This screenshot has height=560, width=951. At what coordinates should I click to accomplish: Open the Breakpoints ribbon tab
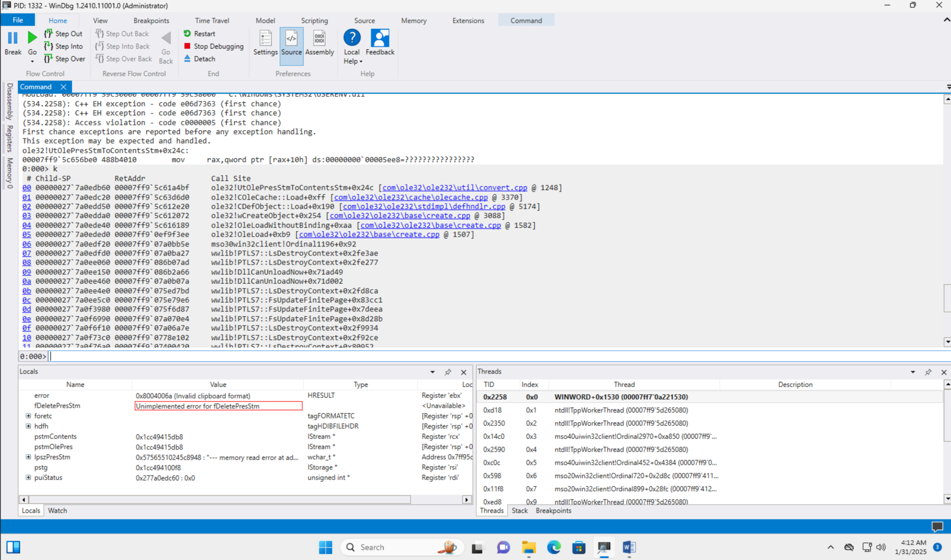tap(151, 20)
